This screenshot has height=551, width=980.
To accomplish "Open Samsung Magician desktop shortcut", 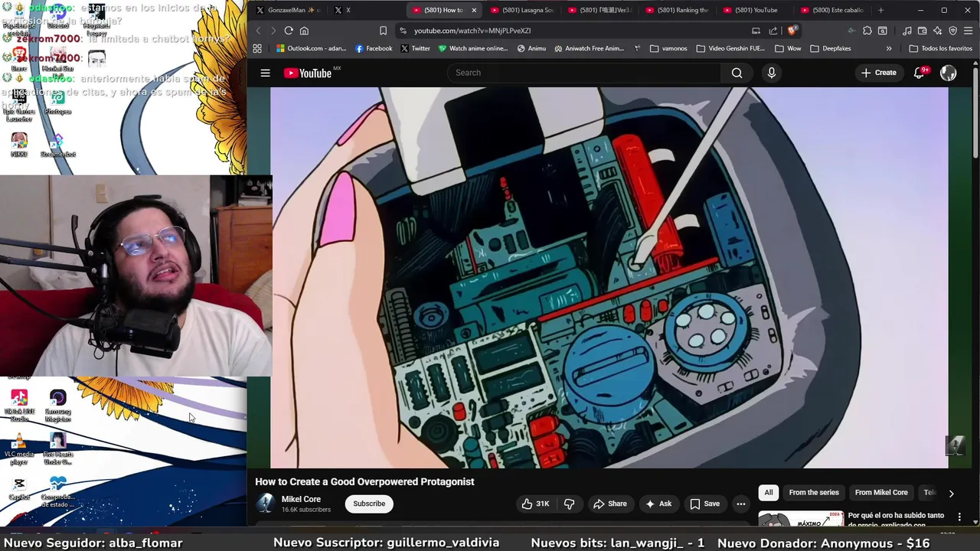I will tap(57, 406).
